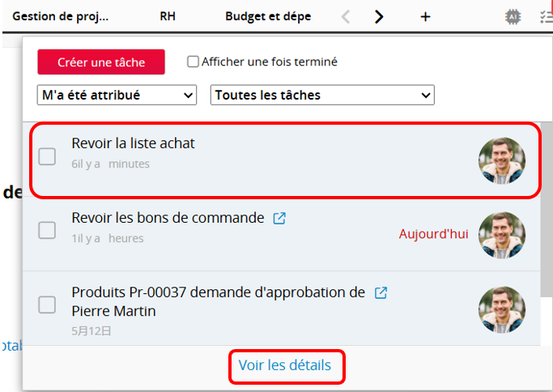Click the 1il y a heures timestamp
The width and height of the screenshot is (553, 392).
tap(108, 238)
